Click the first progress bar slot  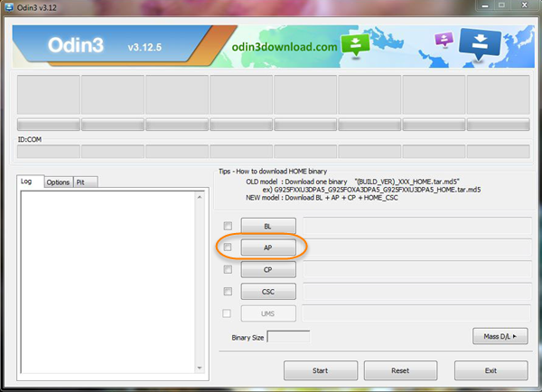click(49, 125)
